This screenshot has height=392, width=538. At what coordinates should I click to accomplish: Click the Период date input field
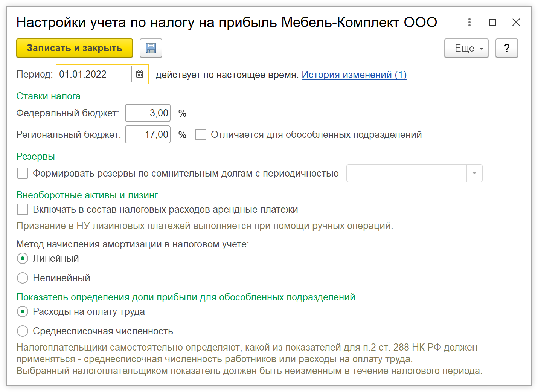coord(93,74)
